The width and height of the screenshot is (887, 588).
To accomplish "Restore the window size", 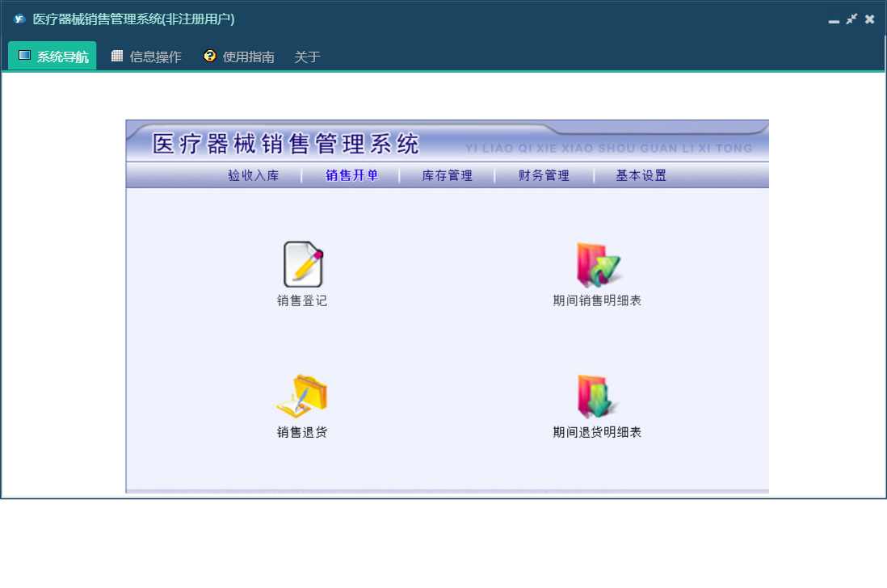I will [851, 19].
